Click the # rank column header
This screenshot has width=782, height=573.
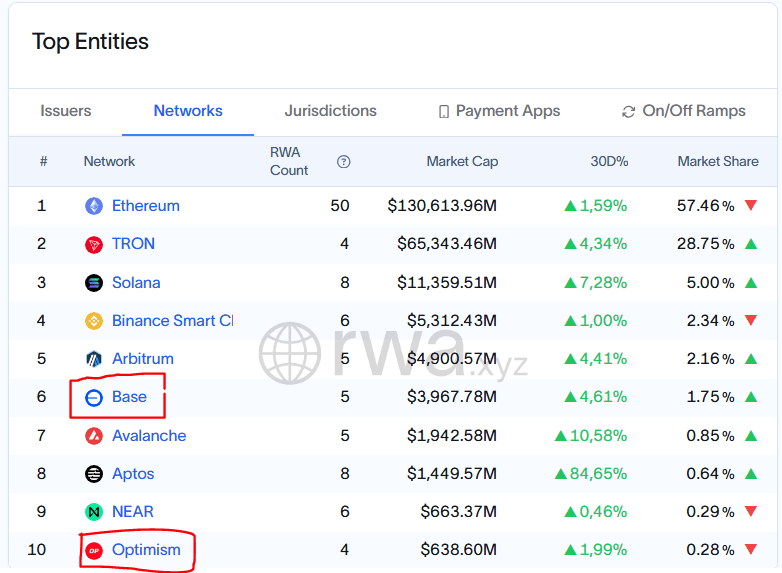pos(43,162)
